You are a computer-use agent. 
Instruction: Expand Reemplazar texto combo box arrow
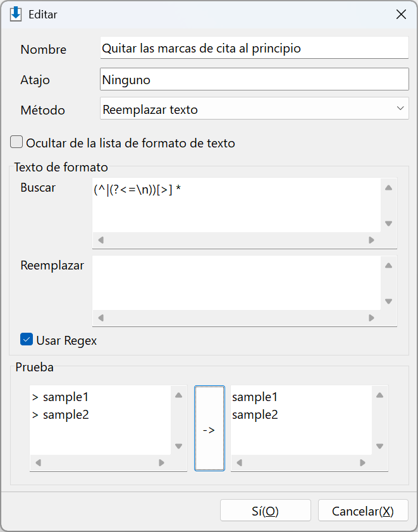[x=400, y=109]
